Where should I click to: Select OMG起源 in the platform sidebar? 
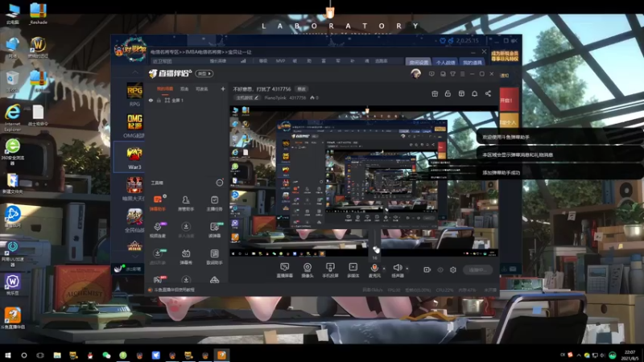click(134, 125)
